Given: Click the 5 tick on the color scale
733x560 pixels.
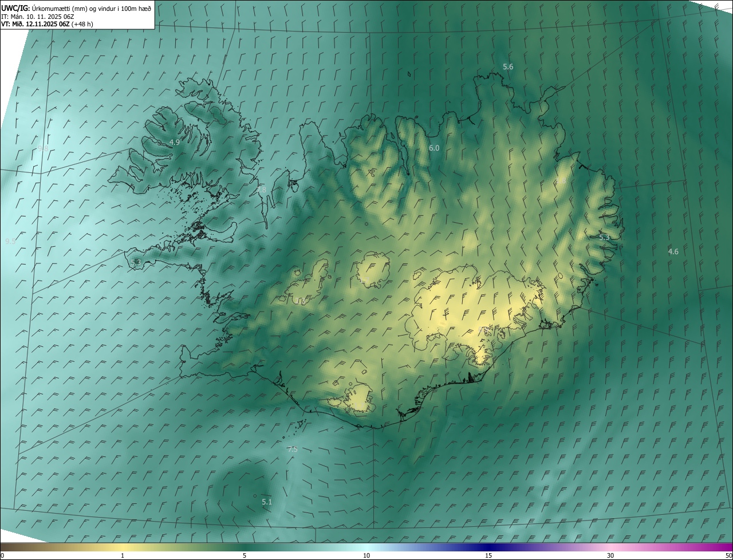Looking at the screenshot, I should pyautogui.click(x=245, y=555).
